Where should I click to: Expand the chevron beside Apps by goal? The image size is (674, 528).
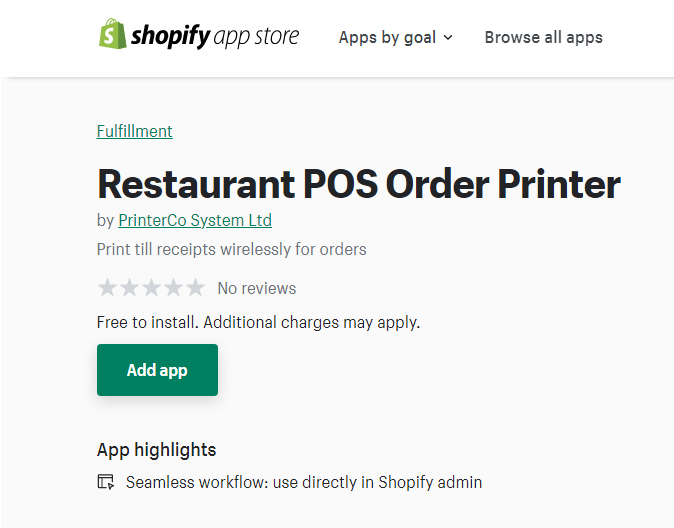pyautogui.click(x=448, y=38)
